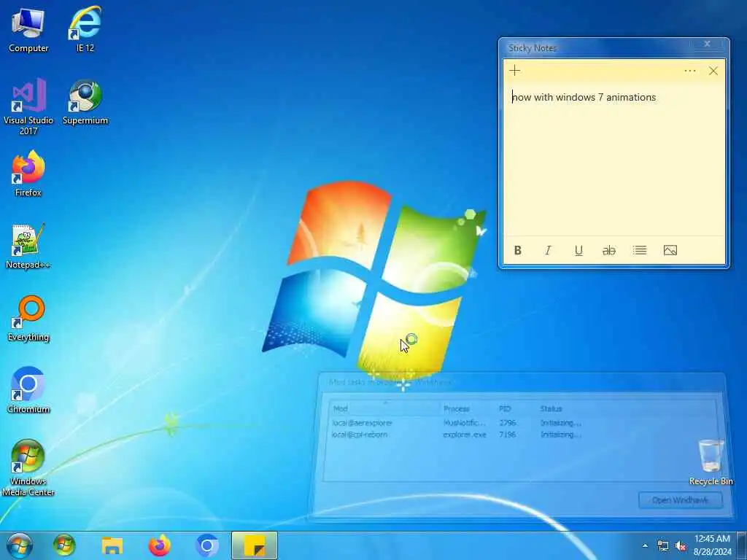Click the PID value 2796
This screenshot has height=560, width=747.
(x=508, y=423)
